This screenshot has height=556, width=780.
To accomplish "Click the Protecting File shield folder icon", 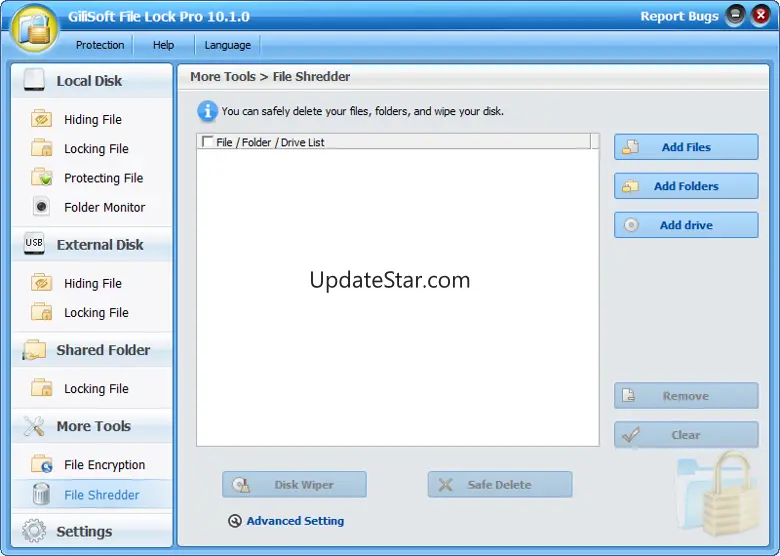I will (x=42, y=178).
